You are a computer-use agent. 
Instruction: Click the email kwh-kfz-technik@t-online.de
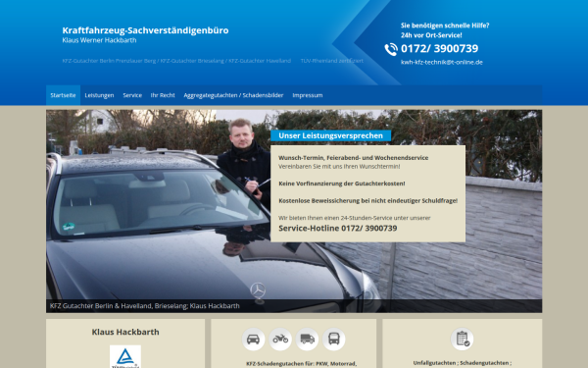coord(442,63)
